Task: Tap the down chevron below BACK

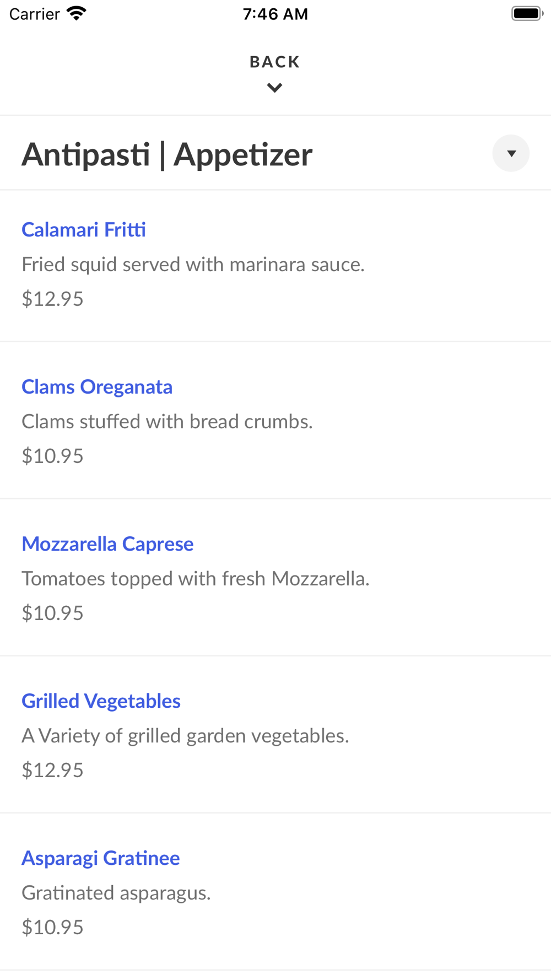Action: [274, 88]
